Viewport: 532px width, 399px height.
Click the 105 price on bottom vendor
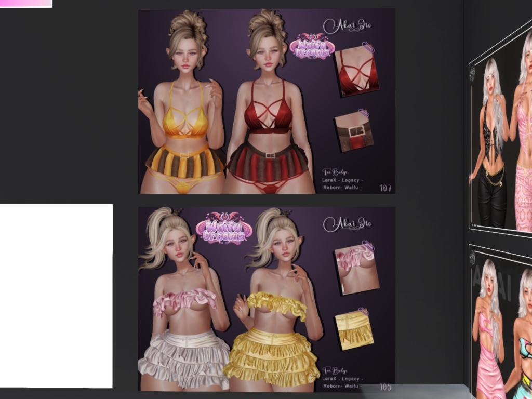tap(385, 387)
